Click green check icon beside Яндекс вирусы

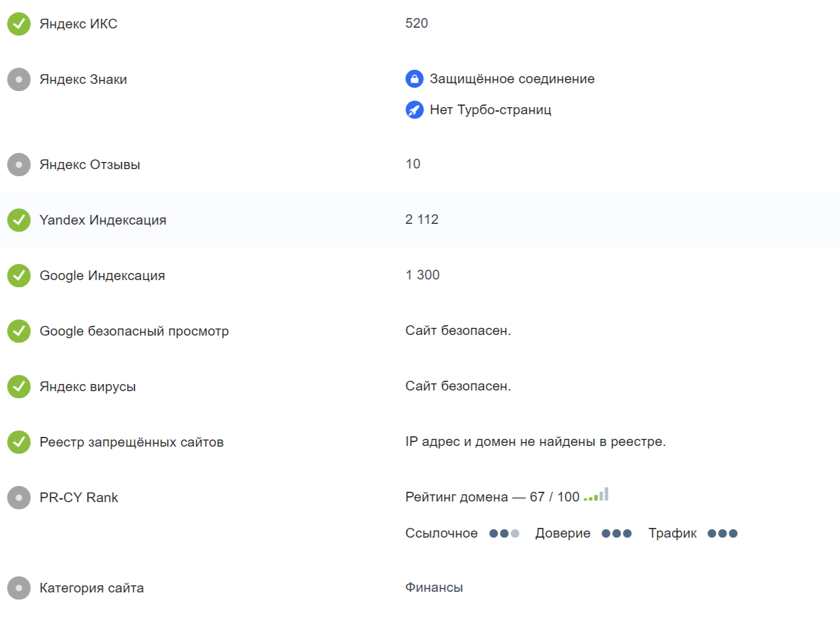pyautogui.click(x=19, y=387)
